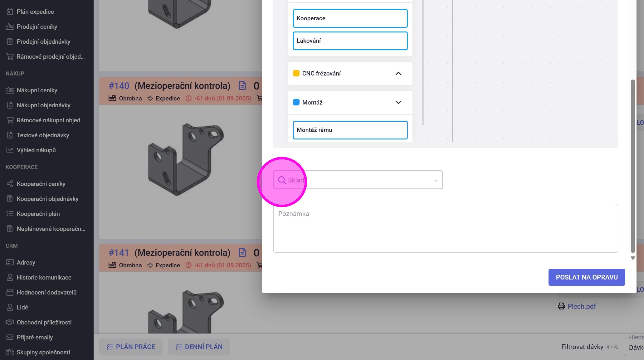644x360 pixels.
Task: Select the Lakování operation box
Action: click(350, 41)
